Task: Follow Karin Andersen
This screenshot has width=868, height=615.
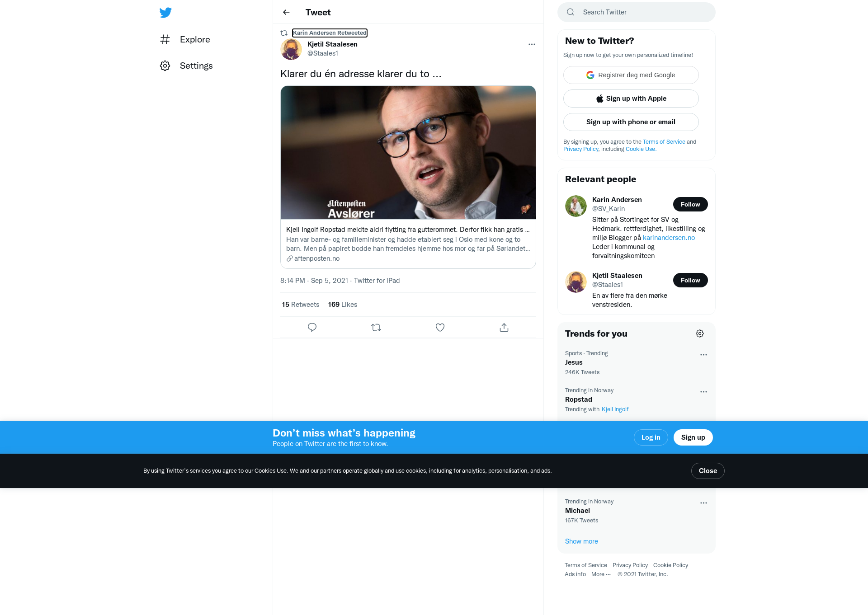Action: tap(690, 204)
